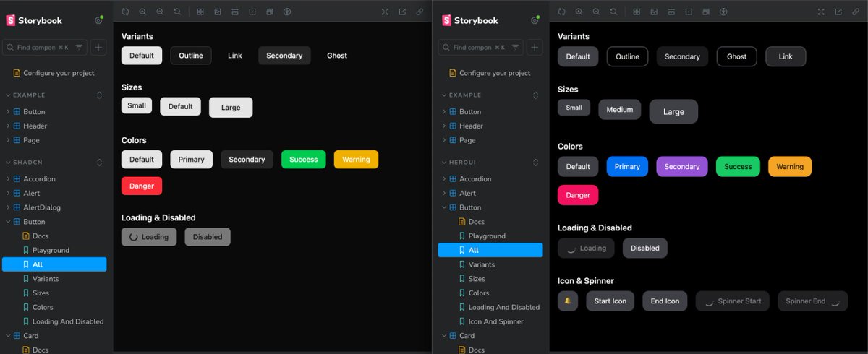This screenshot has width=868, height=354.
Task: Reset zoom in the shadcn Storybook toolbar
Action: click(x=177, y=12)
